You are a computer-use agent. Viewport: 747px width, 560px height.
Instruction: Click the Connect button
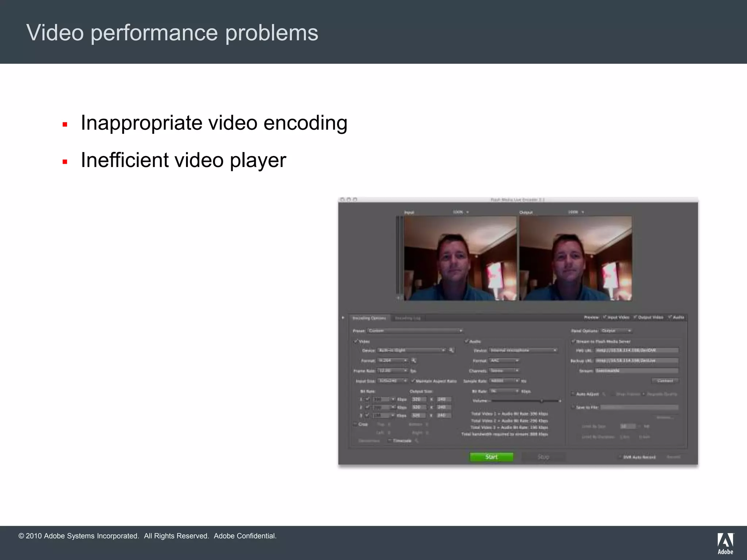[665, 381]
